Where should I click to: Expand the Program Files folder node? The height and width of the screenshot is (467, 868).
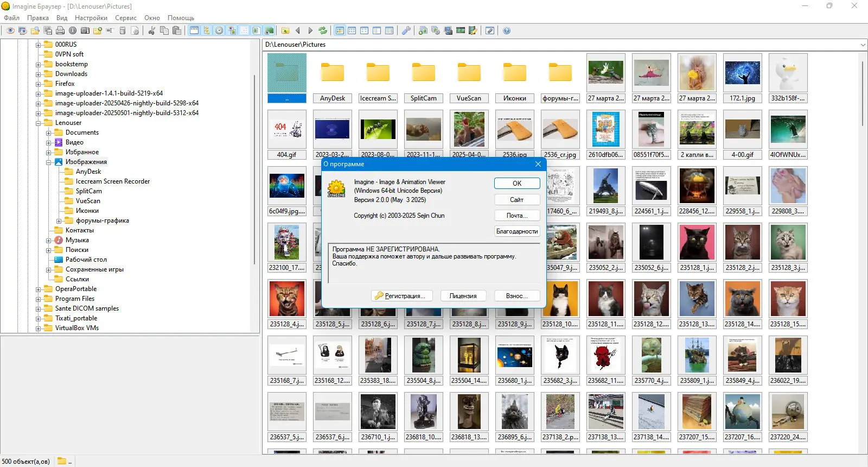click(x=39, y=299)
